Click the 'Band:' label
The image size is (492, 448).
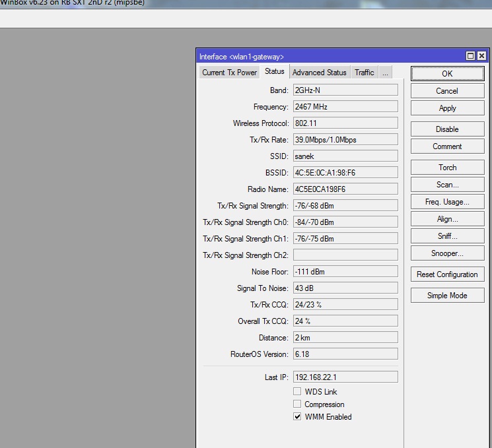click(279, 90)
